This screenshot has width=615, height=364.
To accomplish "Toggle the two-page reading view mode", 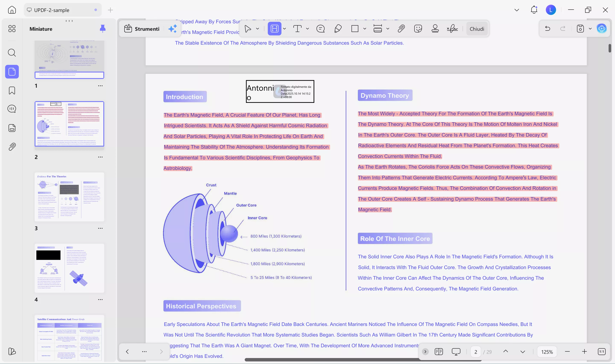I will (x=439, y=351).
